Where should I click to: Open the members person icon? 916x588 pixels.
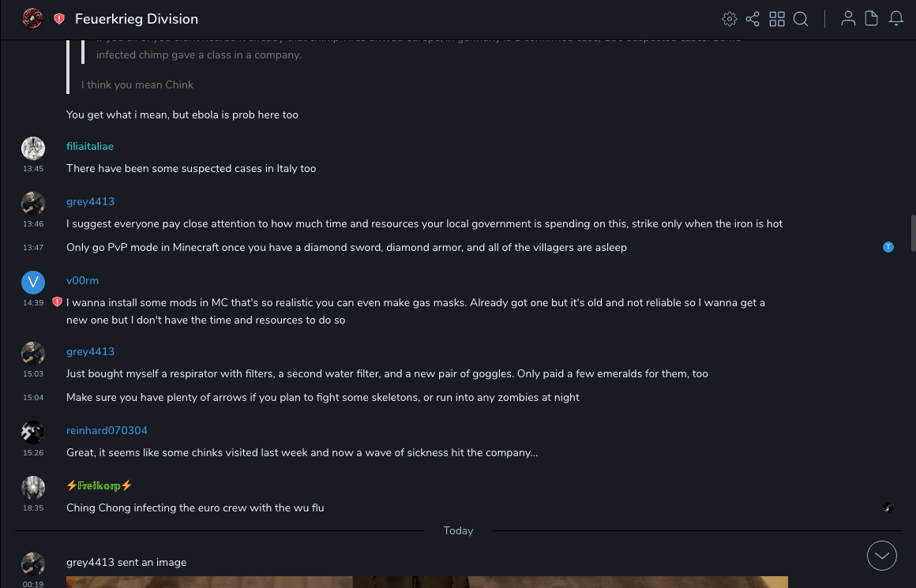(x=848, y=19)
